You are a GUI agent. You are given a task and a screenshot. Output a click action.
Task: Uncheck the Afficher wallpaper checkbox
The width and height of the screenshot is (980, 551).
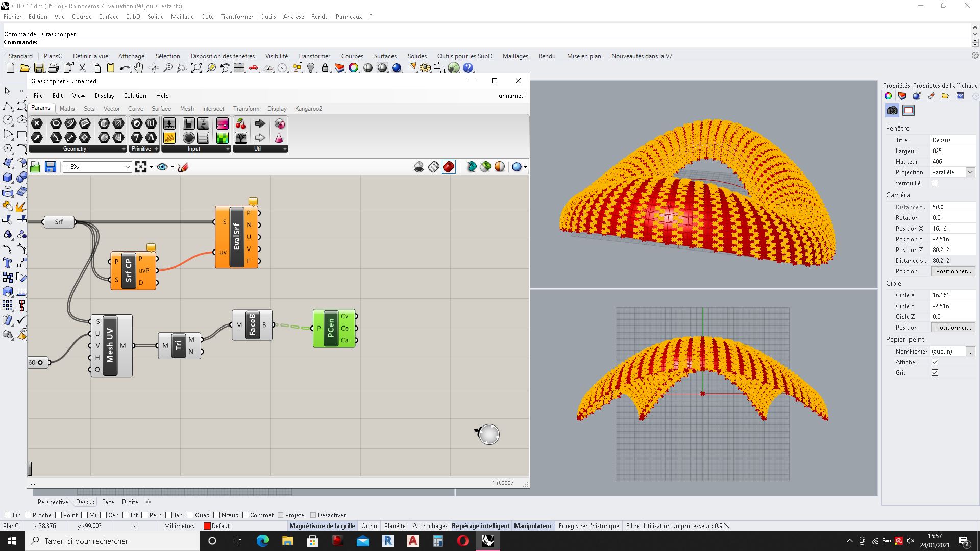coord(935,362)
